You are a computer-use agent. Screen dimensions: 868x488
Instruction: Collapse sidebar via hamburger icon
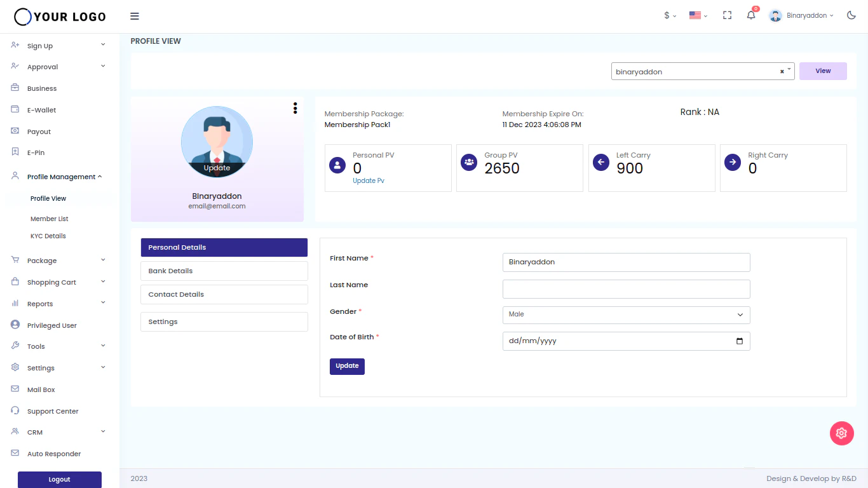[134, 16]
